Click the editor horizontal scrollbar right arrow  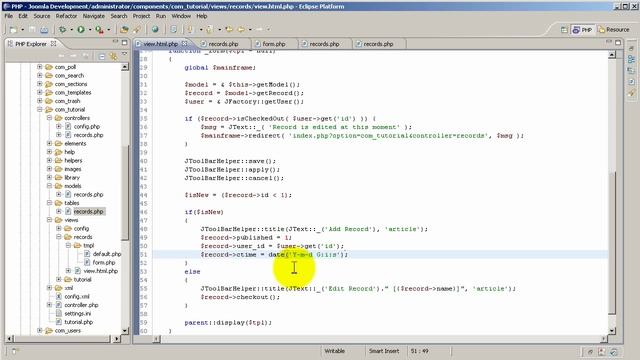coord(604,338)
